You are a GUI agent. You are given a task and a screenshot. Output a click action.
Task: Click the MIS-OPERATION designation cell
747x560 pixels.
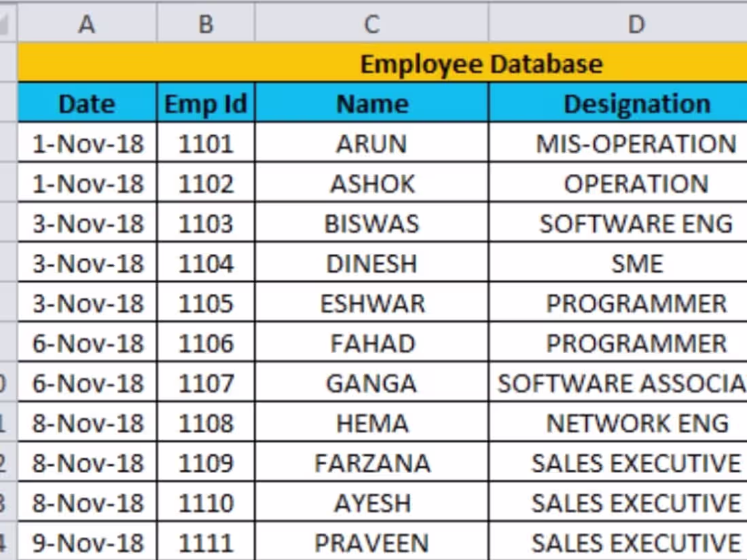pyautogui.click(x=636, y=143)
